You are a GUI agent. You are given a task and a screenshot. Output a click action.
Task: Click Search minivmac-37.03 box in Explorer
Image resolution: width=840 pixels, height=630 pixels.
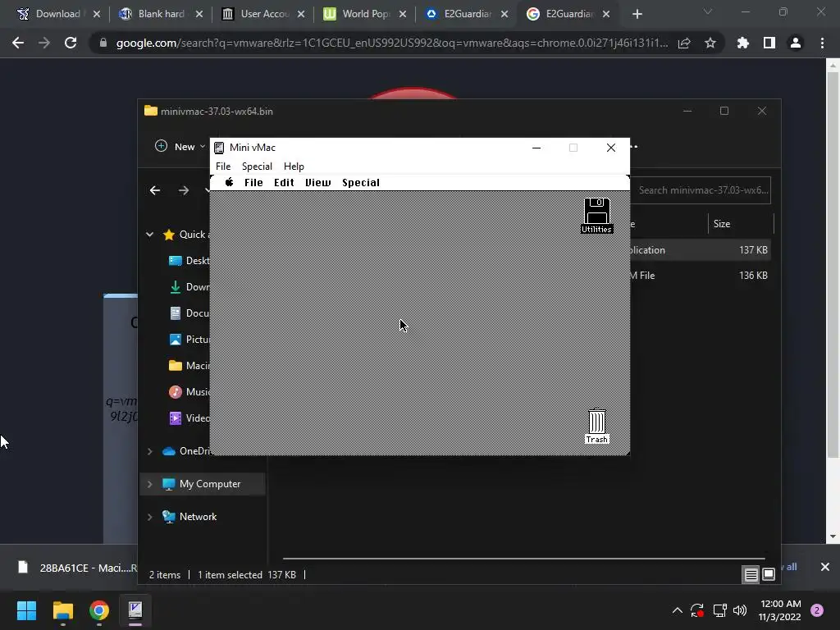(x=701, y=190)
